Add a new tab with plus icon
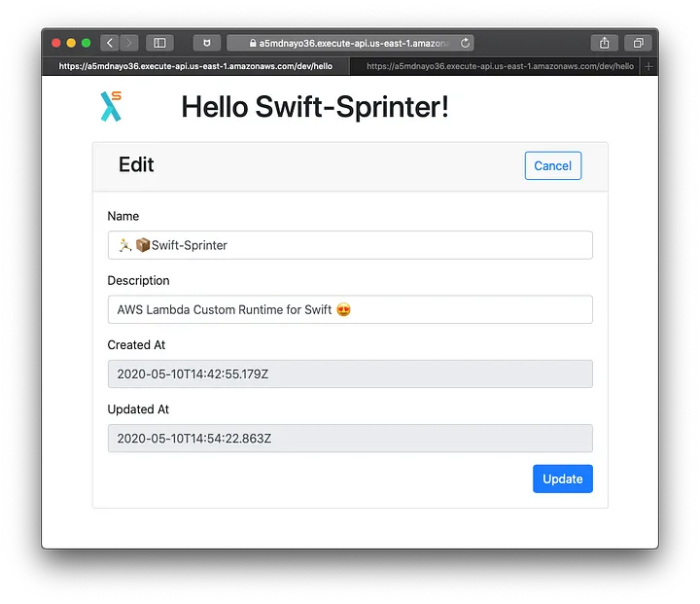The width and height of the screenshot is (700, 604). point(648,66)
